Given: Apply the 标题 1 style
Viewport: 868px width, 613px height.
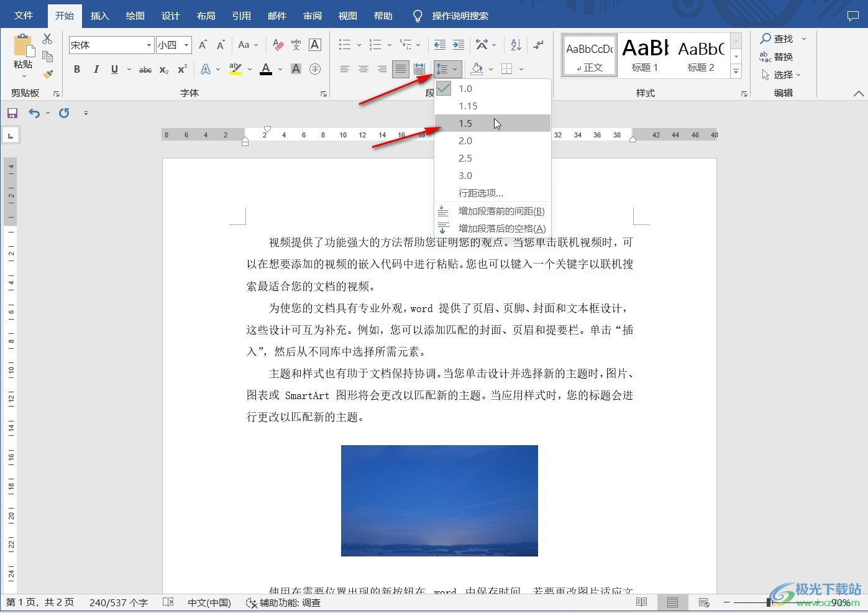Looking at the screenshot, I should pyautogui.click(x=645, y=55).
